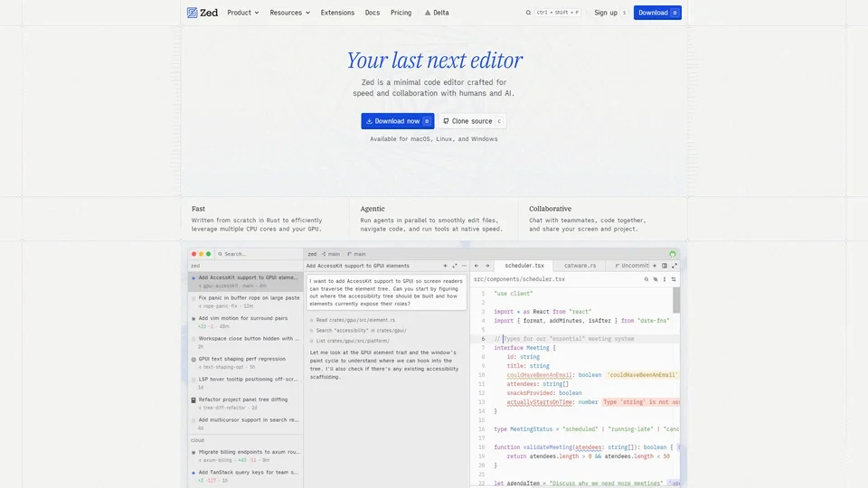Open the Docs link in navbar
The image size is (868, 488).
(x=372, y=13)
